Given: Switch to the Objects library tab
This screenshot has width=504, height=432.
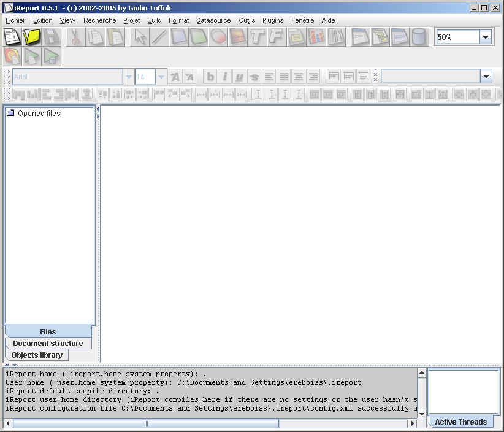Looking at the screenshot, I should pyautogui.click(x=37, y=355).
